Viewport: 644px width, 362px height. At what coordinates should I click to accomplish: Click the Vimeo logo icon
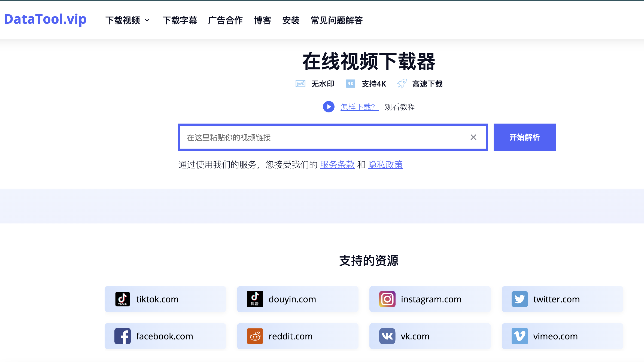pyautogui.click(x=520, y=336)
